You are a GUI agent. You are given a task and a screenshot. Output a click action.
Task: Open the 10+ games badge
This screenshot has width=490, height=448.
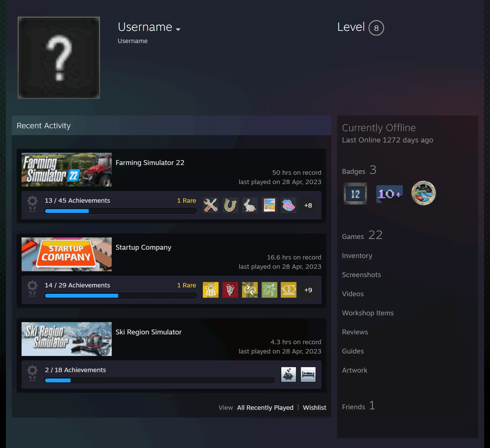(x=389, y=194)
